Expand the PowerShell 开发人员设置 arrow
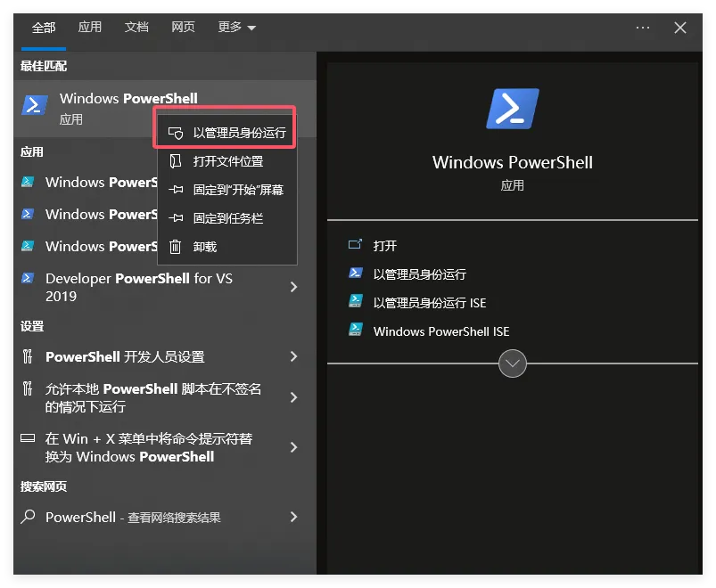The image size is (716, 588). click(x=293, y=356)
